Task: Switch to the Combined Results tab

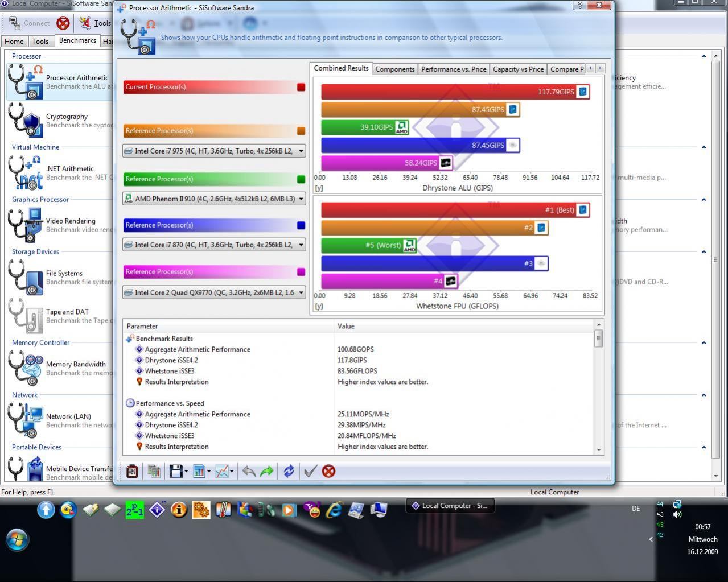Action: pyautogui.click(x=341, y=68)
